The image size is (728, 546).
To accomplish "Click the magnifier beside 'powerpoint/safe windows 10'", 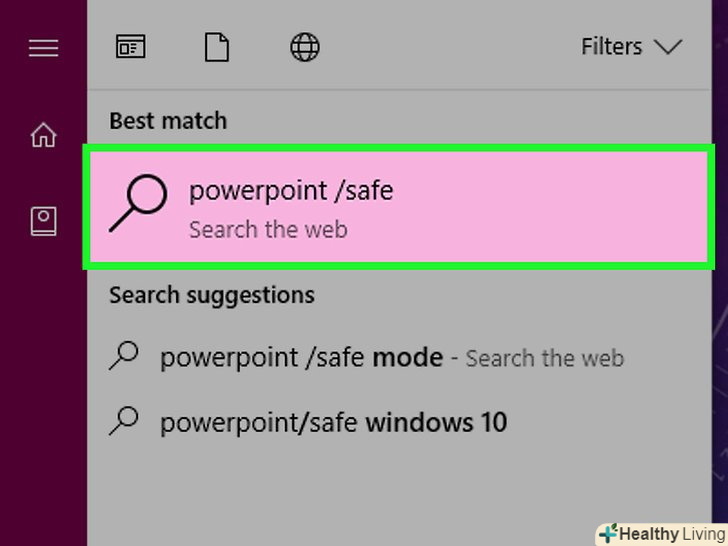I will click(x=124, y=421).
